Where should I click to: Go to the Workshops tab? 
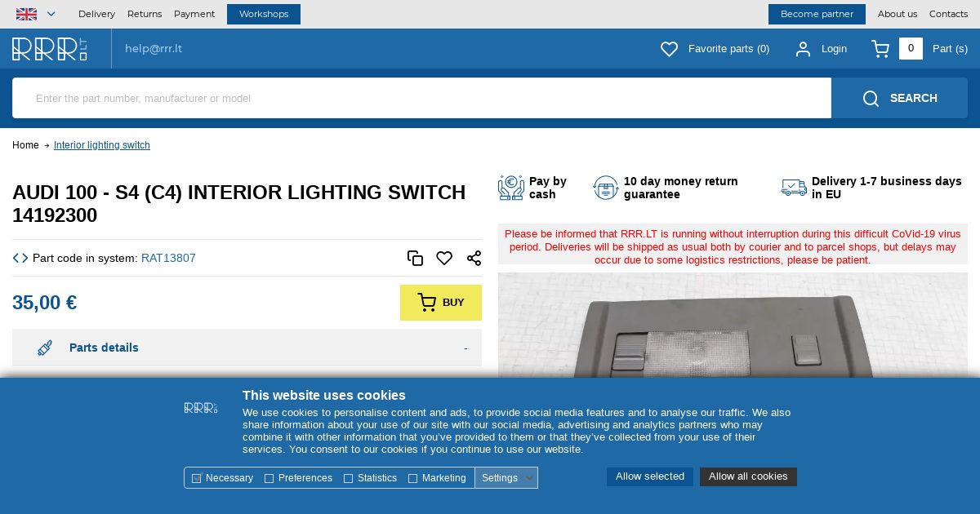pos(264,14)
